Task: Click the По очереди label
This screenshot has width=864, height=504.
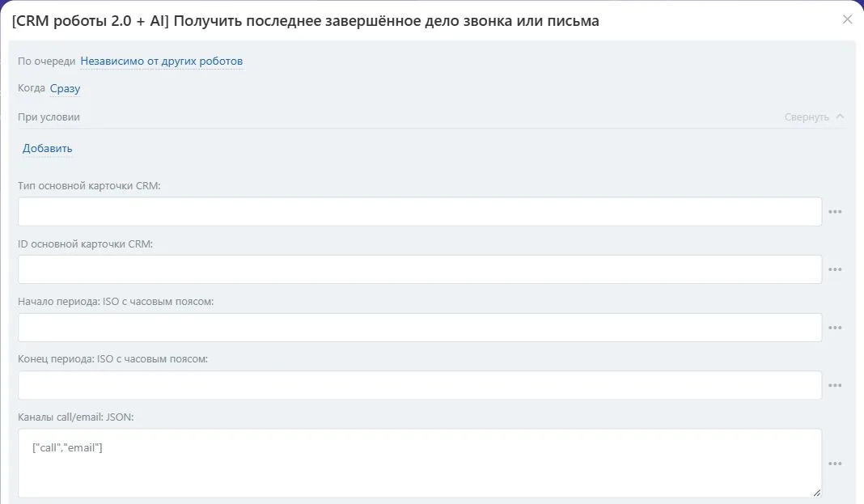Action: click(x=47, y=61)
